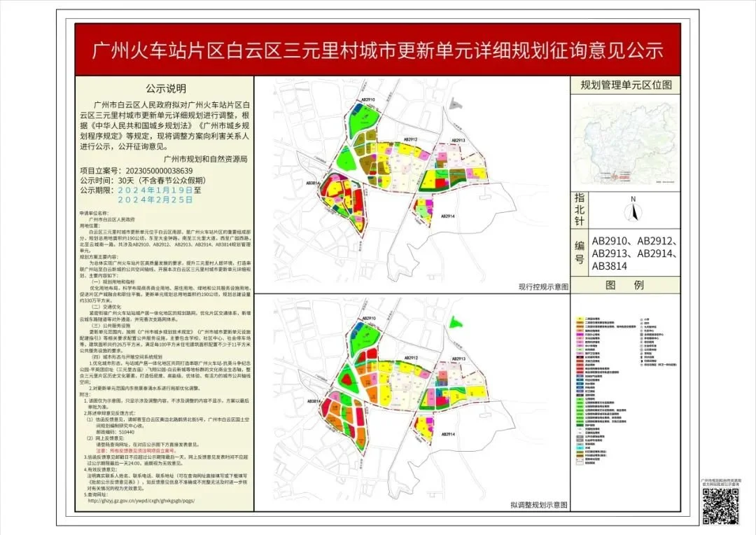756x535 pixels.
Task: Click the end date '2024年2月25日'
Action: tap(155, 200)
